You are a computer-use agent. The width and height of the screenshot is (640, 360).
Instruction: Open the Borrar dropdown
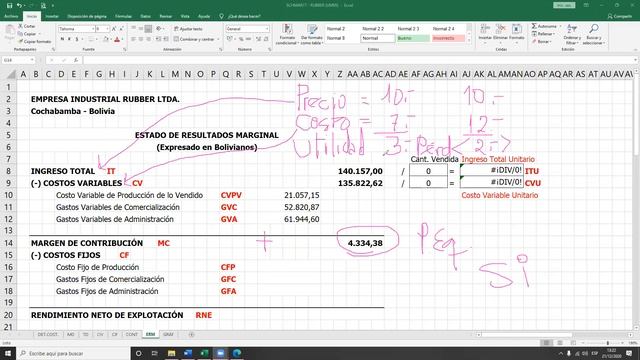click(x=541, y=42)
